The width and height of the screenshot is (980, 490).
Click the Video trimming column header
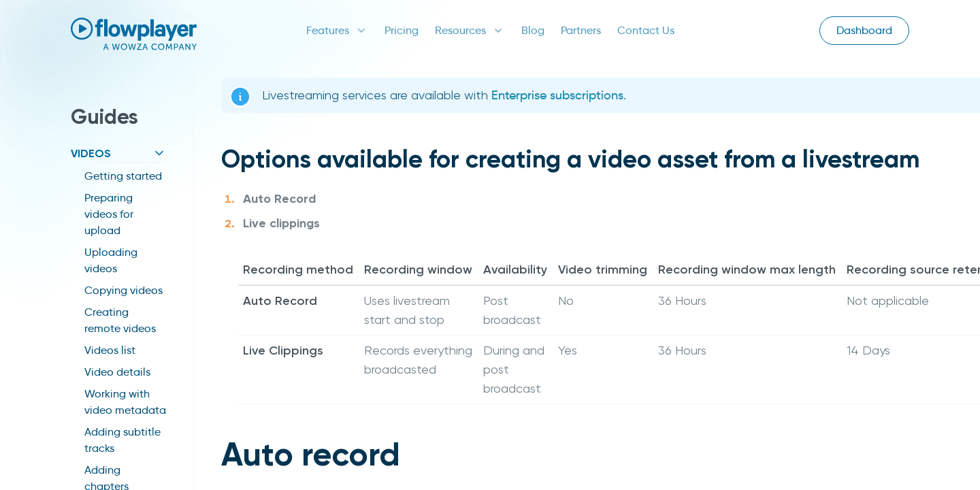pos(602,269)
